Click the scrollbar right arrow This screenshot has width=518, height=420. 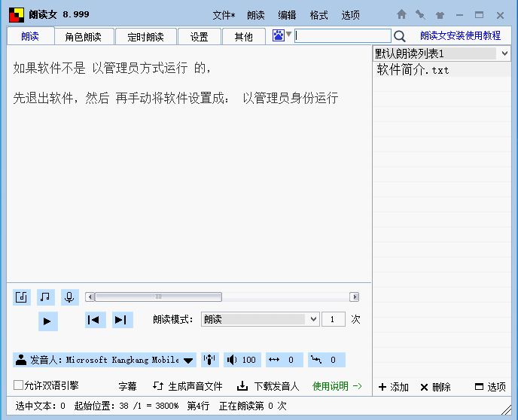coord(355,297)
